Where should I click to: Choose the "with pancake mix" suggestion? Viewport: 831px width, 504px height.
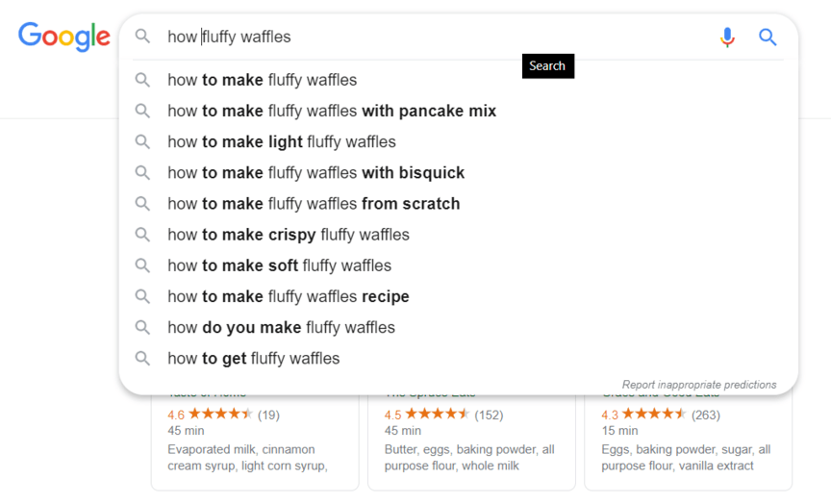click(332, 111)
